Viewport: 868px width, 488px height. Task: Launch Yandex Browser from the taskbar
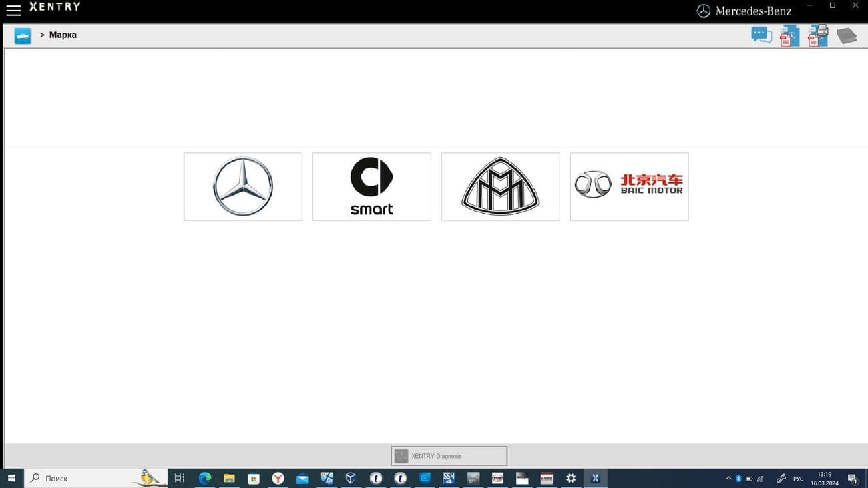[x=278, y=478]
